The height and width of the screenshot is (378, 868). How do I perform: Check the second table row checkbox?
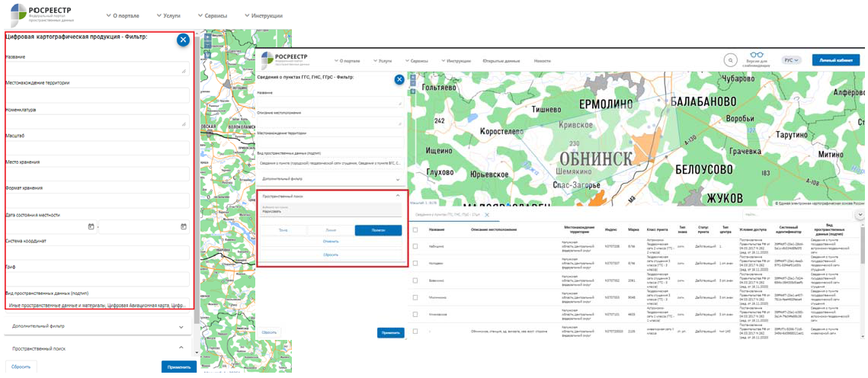pos(415,263)
